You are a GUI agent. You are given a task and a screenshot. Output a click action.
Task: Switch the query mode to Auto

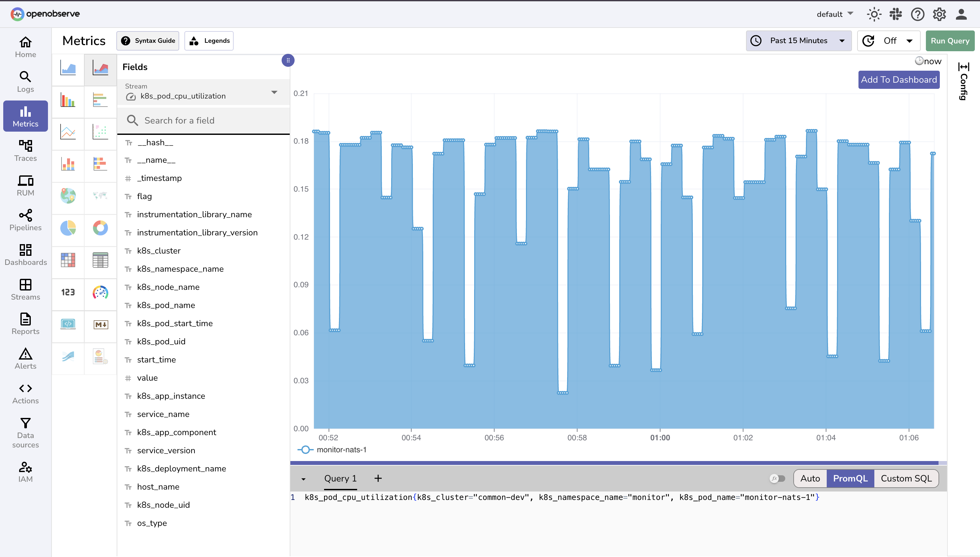pyautogui.click(x=810, y=478)
